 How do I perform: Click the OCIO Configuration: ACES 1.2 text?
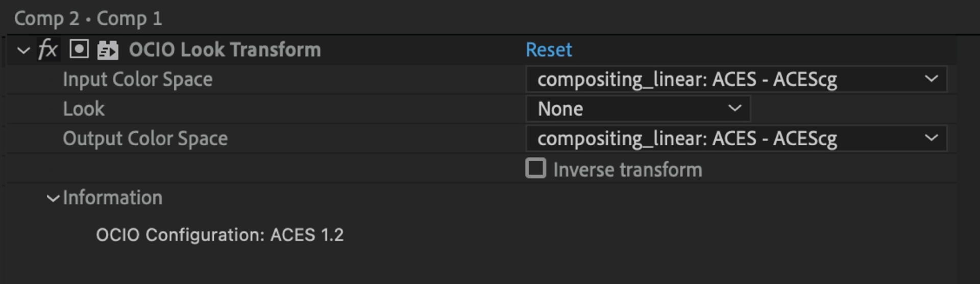point(219,235)
